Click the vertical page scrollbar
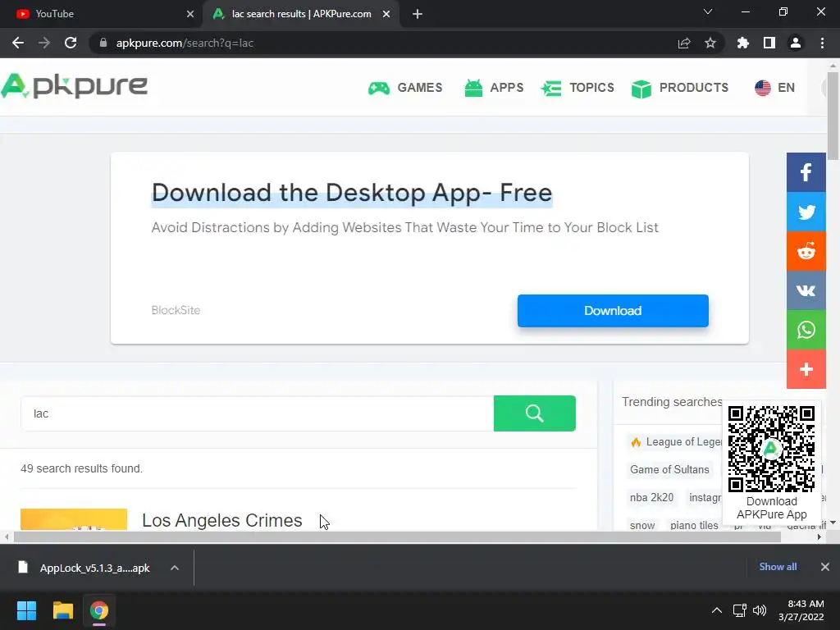The image size is (840, 630). (x=833, y=115)
